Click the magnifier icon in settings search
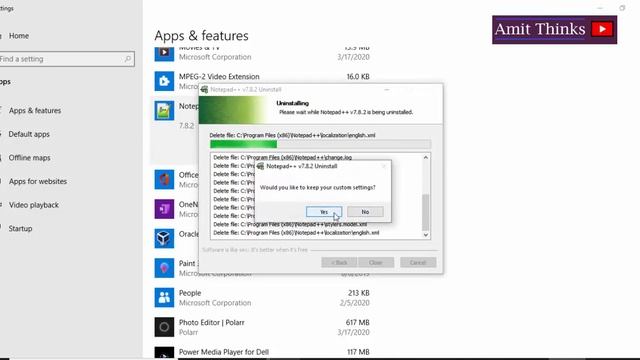 click(128, 59)
